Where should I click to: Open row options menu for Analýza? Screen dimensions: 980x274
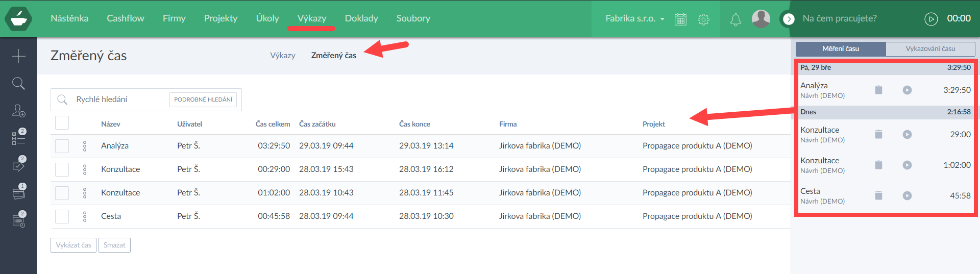tap(85, 146)
